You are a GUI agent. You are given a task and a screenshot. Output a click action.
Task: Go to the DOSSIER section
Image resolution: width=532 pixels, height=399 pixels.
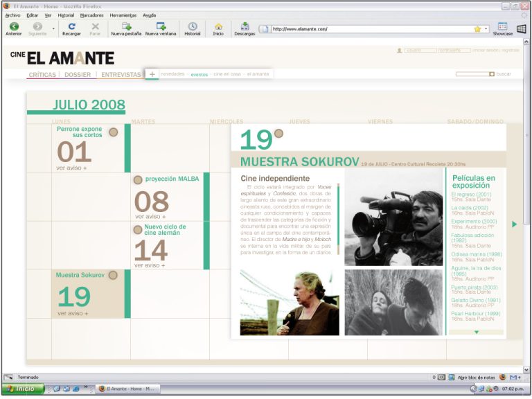tap(78, 75)
